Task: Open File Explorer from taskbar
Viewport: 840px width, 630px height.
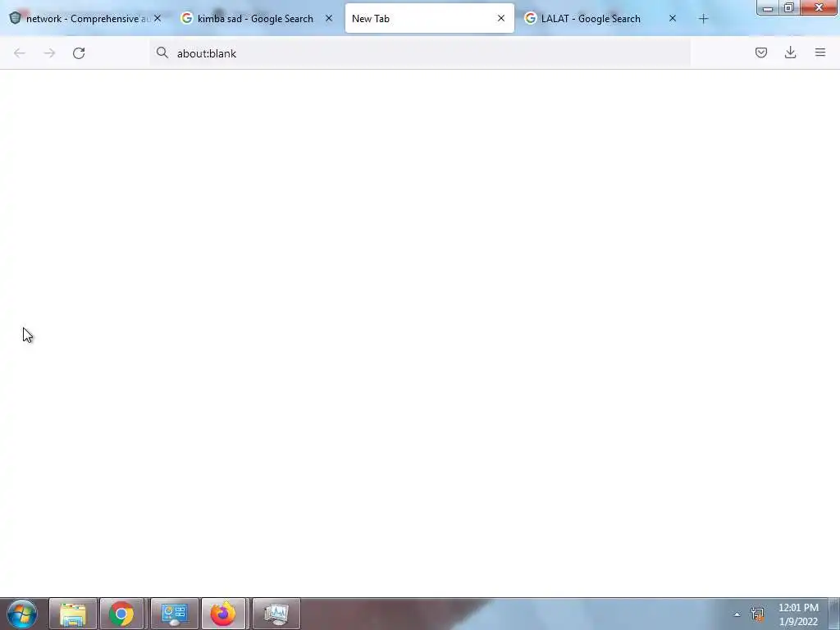Action: click(x=73, y=614)
